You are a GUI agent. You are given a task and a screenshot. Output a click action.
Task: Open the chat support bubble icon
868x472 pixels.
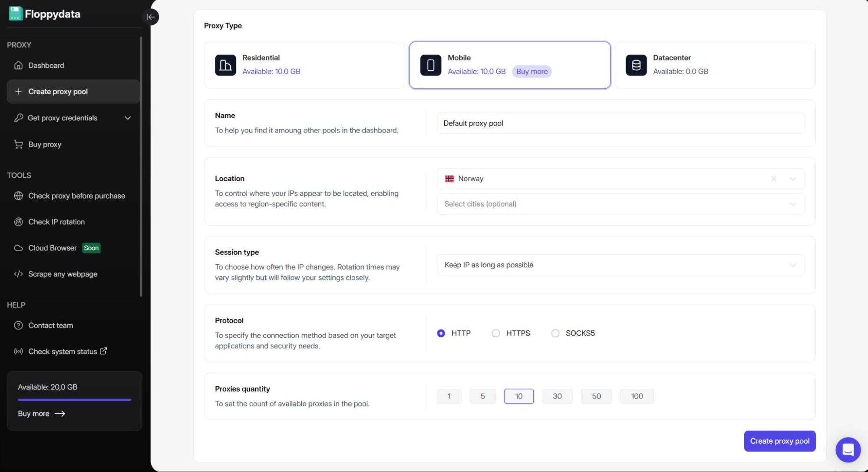[848, 449]
